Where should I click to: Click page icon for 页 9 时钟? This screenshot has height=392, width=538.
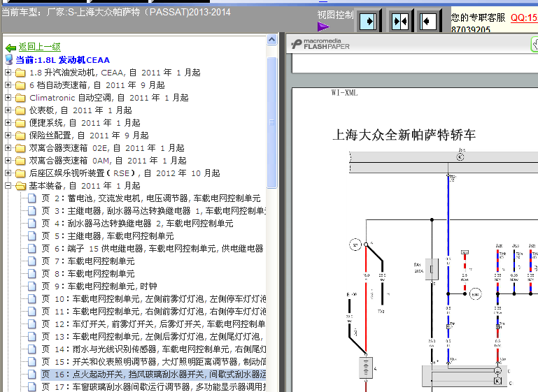[32, 286]
